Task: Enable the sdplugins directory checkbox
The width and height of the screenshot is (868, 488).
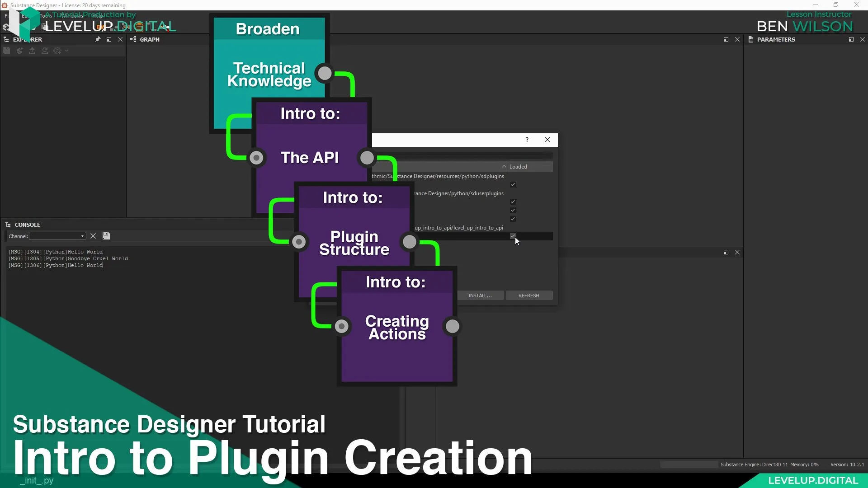Action: 513,184
